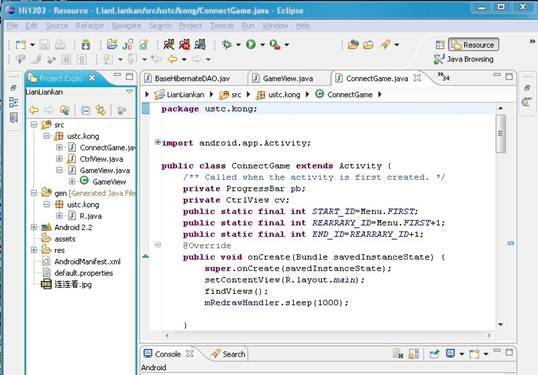Switch to the BaseHibernateDAO.java tab

pyautogui.click(x=187, y=79)
